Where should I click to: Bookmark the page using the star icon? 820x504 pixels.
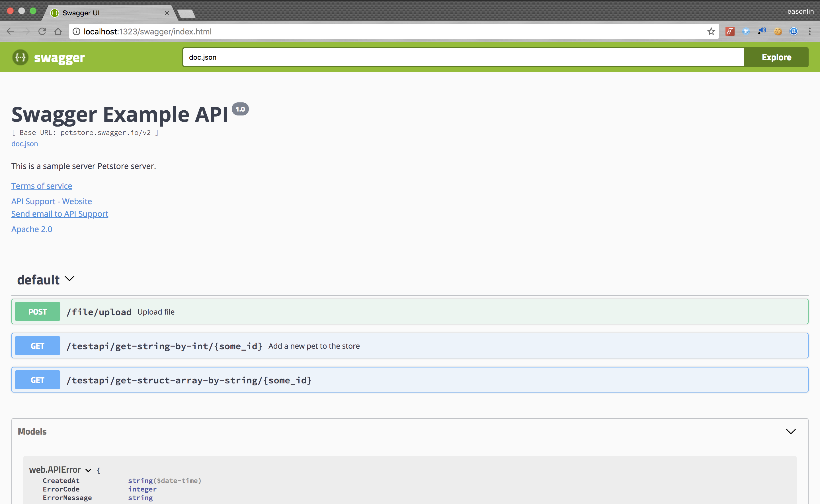[x=711, y=31]
